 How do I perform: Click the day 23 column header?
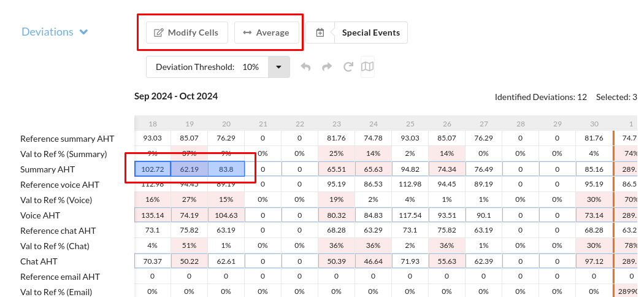click(x=337, y=123)
